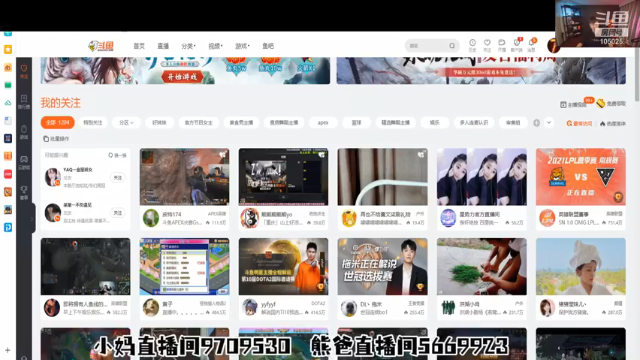Select the 全部 1204 filter tab
This screenshot has width=640, height=360.
(x=58, y=122)
